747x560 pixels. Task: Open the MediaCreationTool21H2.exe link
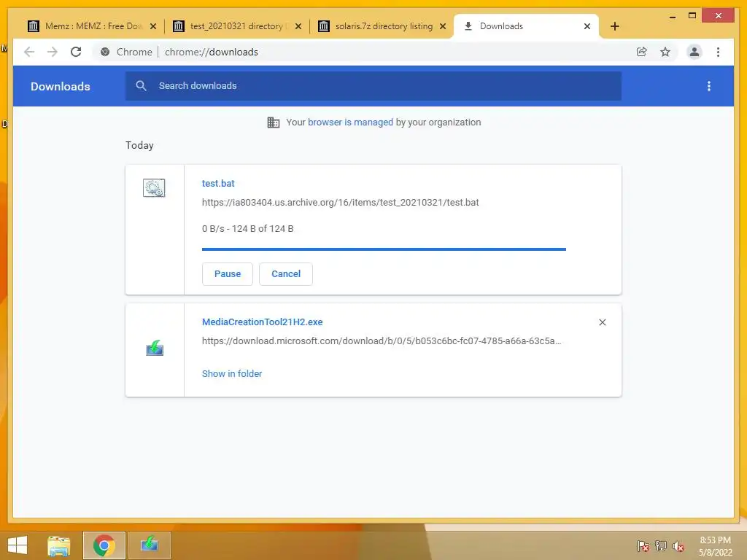(262, 322)
